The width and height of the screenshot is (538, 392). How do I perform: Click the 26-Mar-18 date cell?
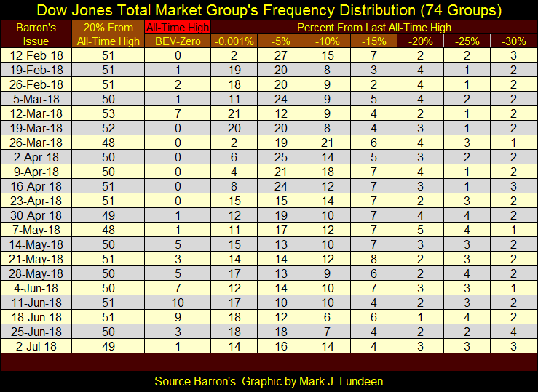[36, 144]
